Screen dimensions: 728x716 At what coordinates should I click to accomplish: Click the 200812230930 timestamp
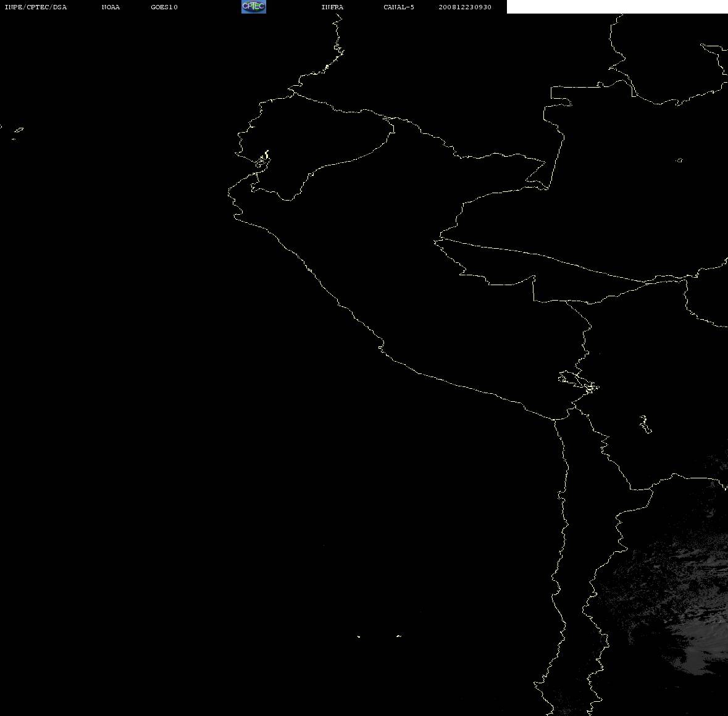click(x=465, y=7)
